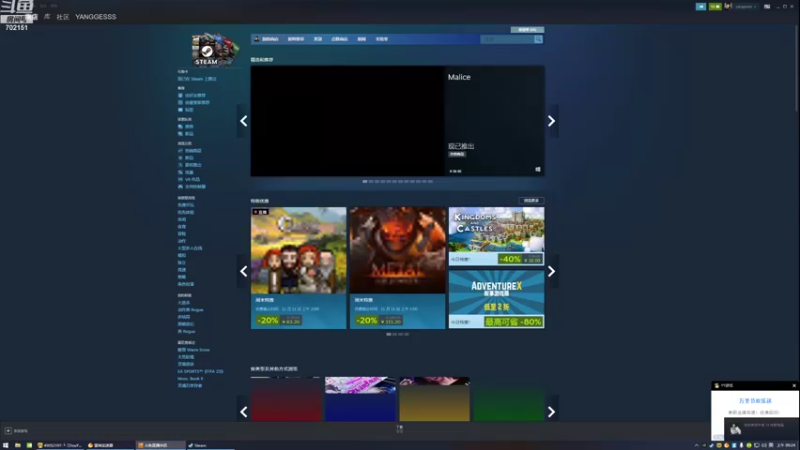This screenshot has height=450, width=800.
Task: Click the Steam gift cards image
Action: point(215,49)
